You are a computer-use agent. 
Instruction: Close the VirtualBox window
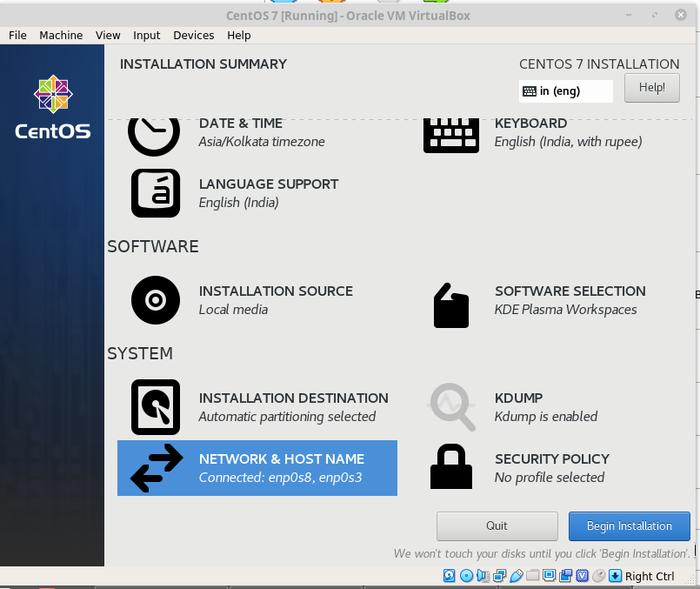(x=680, y=15)
